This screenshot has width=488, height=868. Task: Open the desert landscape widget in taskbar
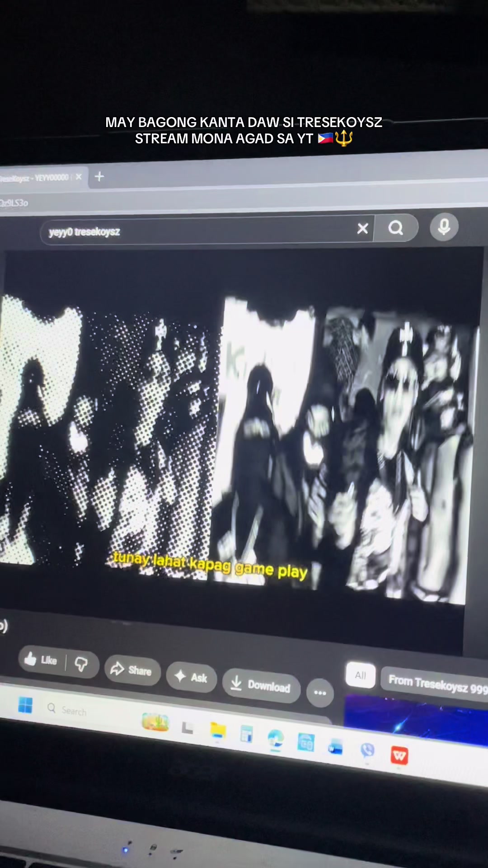coord(155,722)
